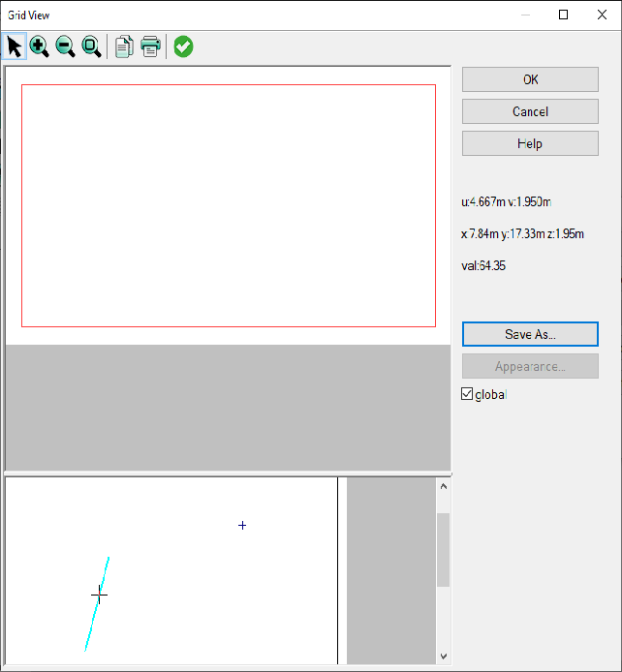622x672 pixels.
Task: Click the vertical scrollbar thumb
Action: pos(443,550)
